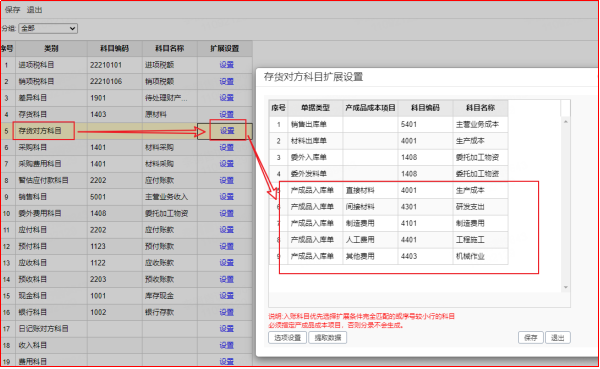This screenshot has width=600, height=369.
Task: Click the dialog's 退出 button
Action: click(558, 338)
